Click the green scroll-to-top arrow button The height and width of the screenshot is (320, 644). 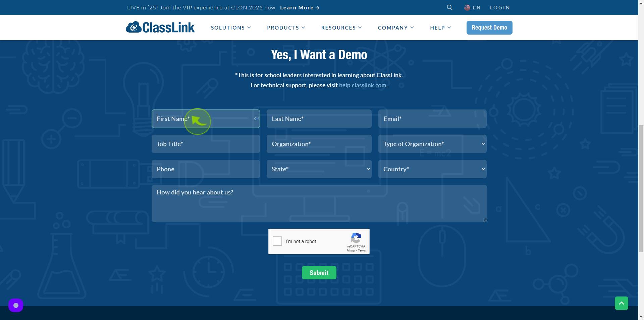[621, 303]
